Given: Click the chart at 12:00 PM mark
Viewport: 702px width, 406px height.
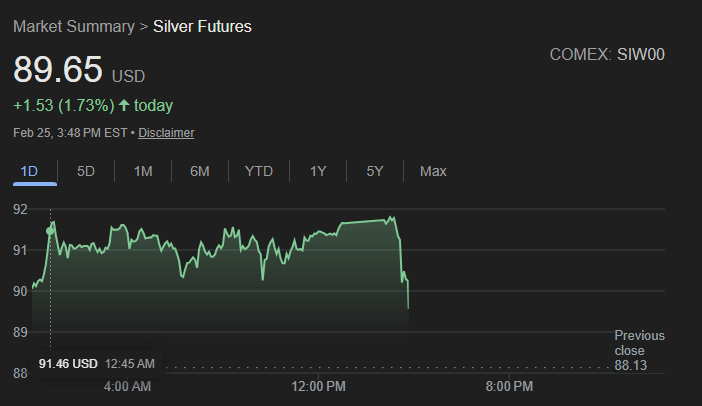Looking at the screenshot, I should [320, 300].
